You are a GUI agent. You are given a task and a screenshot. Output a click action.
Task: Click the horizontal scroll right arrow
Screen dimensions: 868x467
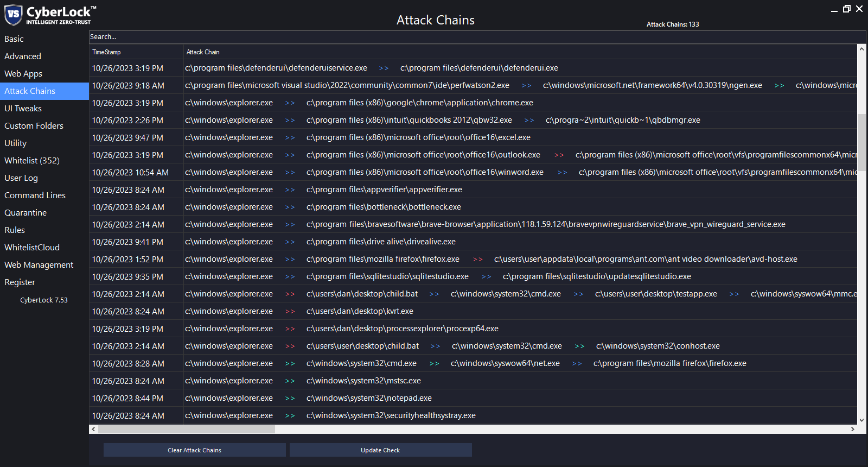point(853,429)
